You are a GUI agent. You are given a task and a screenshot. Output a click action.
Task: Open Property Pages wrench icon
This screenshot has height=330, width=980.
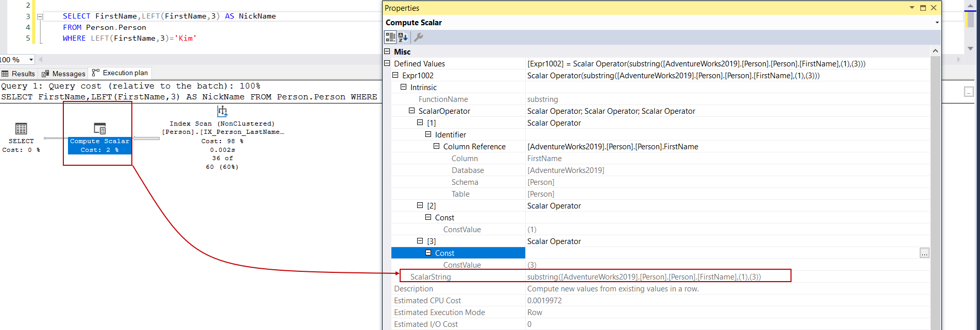click(x=419, y=37)
